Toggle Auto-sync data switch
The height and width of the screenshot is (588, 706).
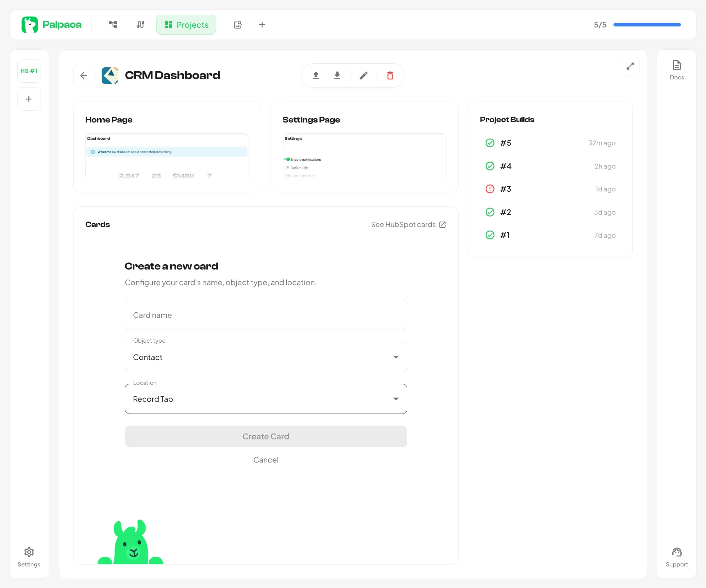coord(288,176)
